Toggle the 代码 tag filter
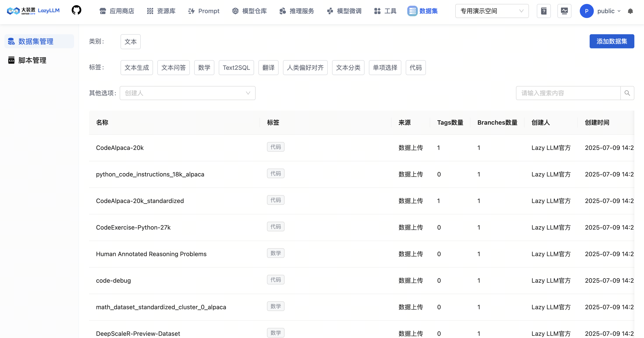The width and height of the screenshot is (644, 338). coord(415,68)
